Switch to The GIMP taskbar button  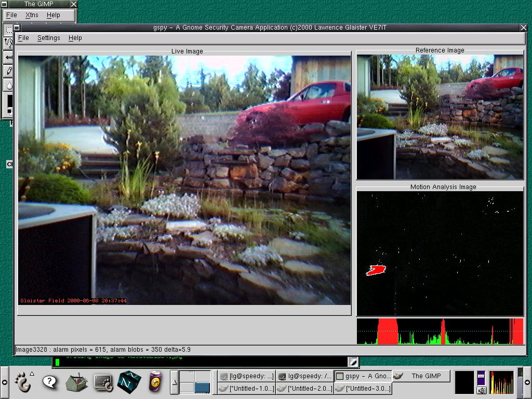click(421, 376)
